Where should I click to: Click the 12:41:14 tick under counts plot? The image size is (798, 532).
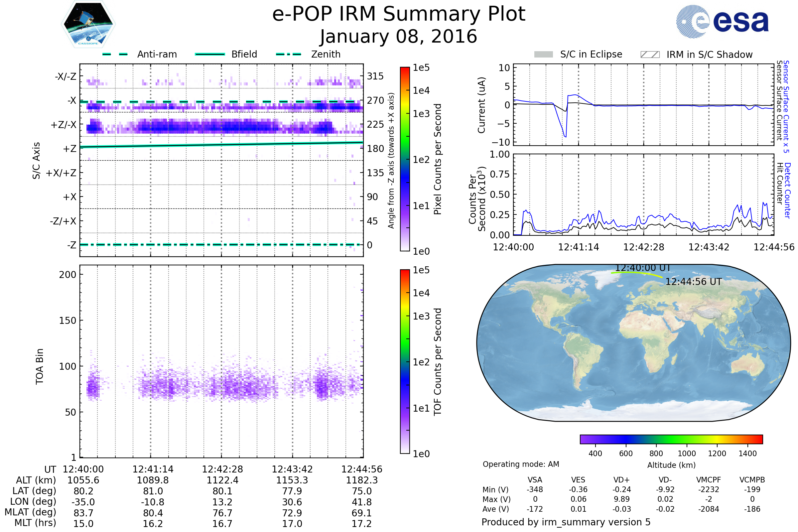click(579, 247)
